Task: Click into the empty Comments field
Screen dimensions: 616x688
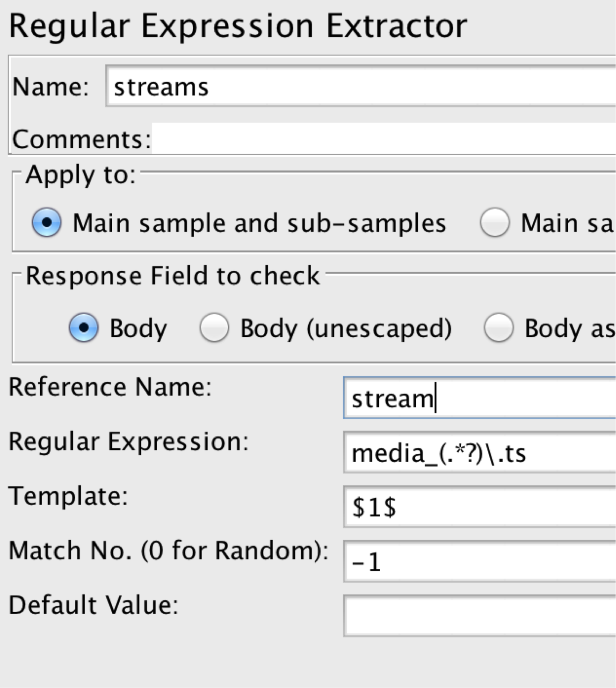Action: click(x=384, y=139)
